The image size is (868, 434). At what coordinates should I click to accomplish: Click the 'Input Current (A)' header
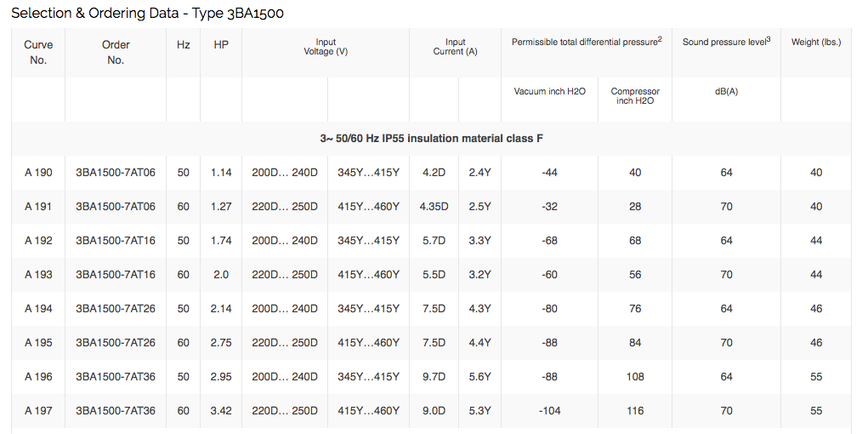tap(455, 47)
